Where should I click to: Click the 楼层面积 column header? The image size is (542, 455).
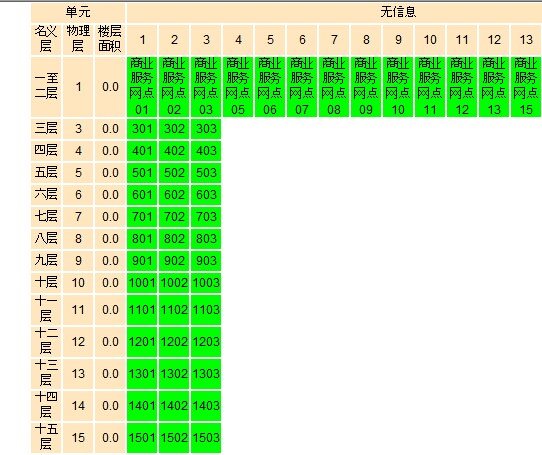[x=110, y=40]
